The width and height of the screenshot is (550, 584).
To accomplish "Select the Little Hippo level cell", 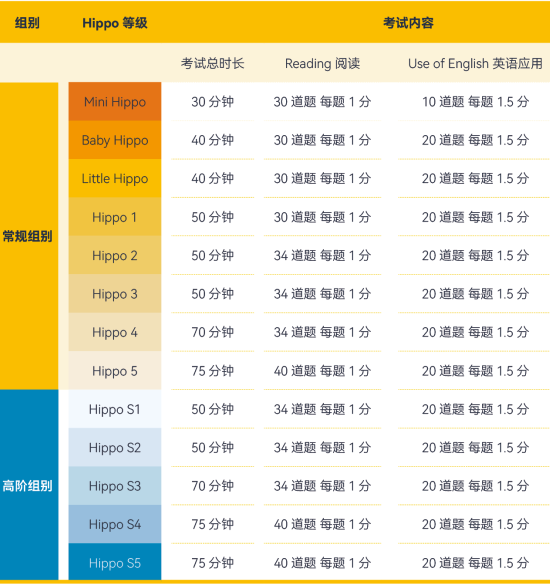I will click(115, 178).
